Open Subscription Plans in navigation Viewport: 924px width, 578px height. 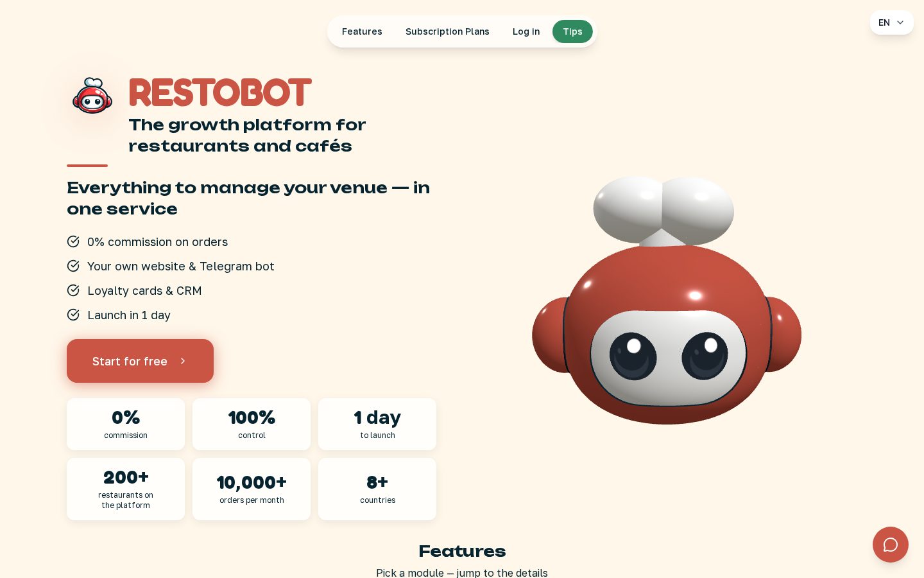coord(447,31)
